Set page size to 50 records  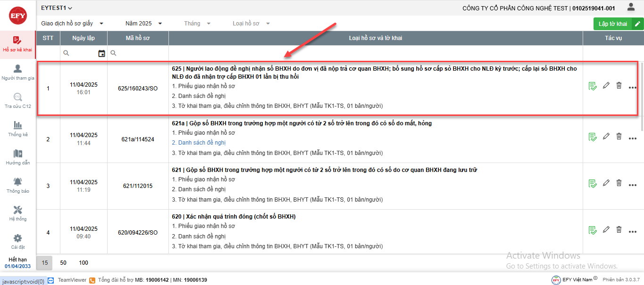click(x=63, y=263)
